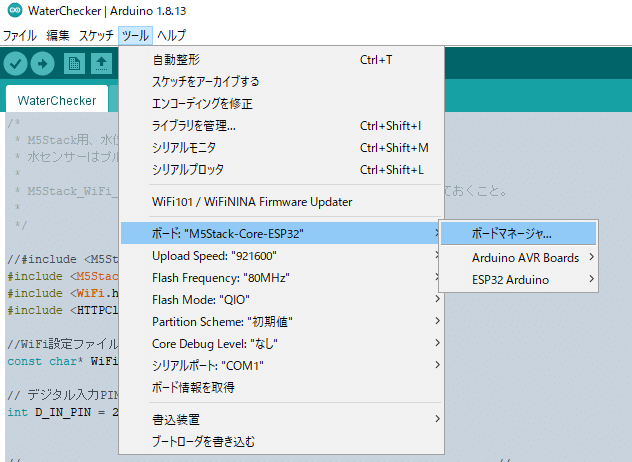The height and width of the screenshot is (462, 632).
Task: Click the Upload arrow toolbar icon
Action: click(x=42, y=64)
